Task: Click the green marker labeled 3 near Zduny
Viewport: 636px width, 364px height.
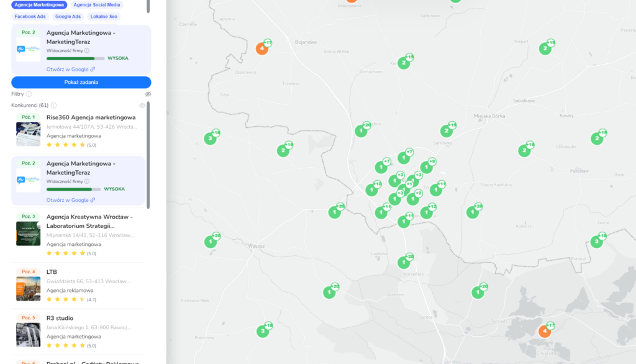Action: point(596,242)
